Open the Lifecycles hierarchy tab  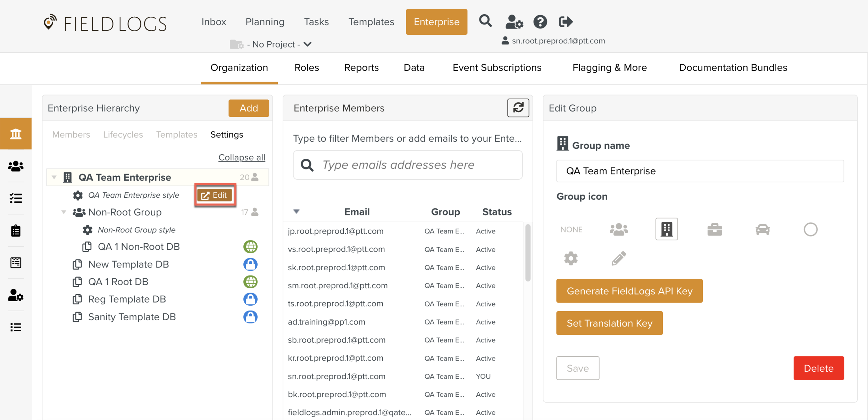(123, 134)
